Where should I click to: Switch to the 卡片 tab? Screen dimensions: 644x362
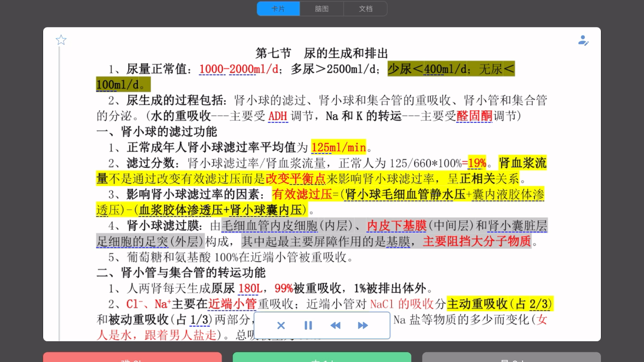coord(279,9)
